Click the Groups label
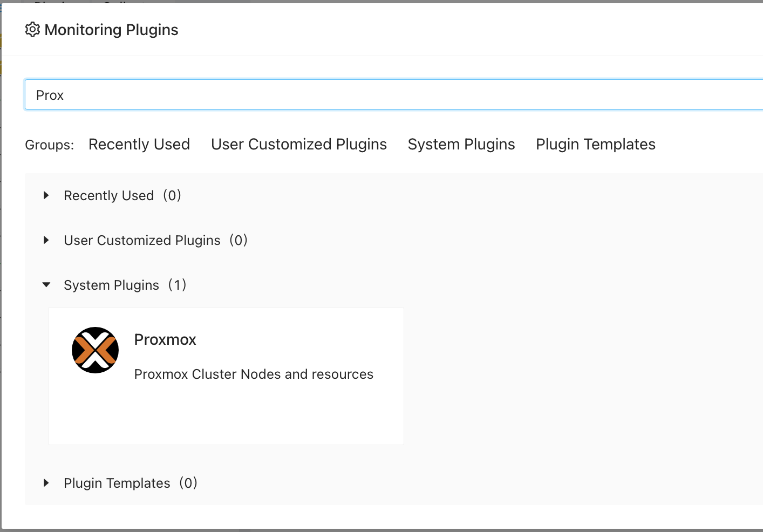The height and width of the screenshot is (532, 763). point(49,145)
